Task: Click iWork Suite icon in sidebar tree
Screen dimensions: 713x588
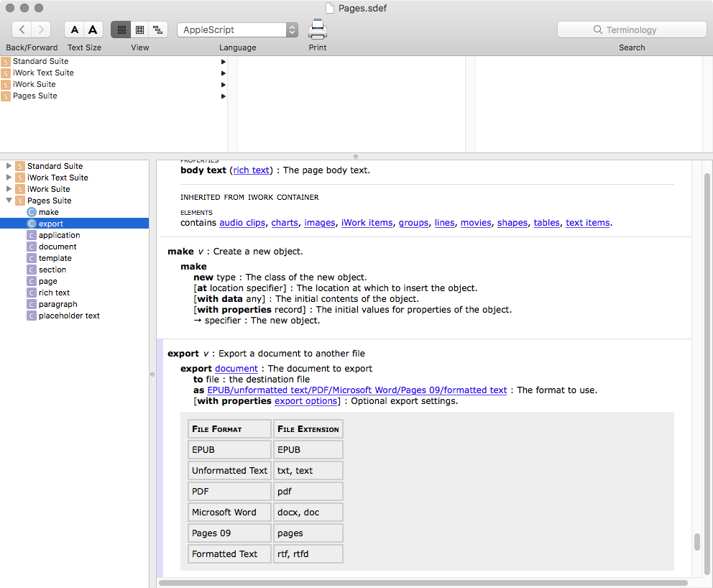Action: pyautogui.click(x=20, y=189)
